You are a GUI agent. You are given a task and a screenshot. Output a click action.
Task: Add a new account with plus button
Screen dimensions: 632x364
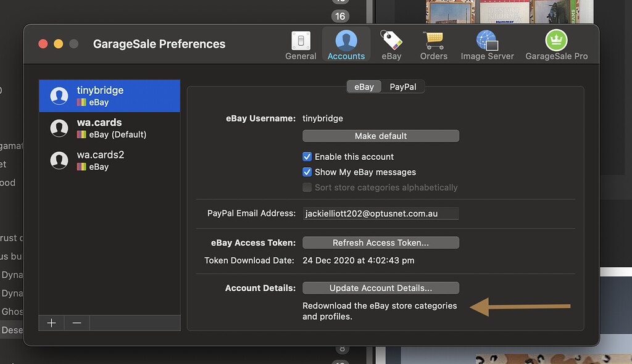(51, 323)
